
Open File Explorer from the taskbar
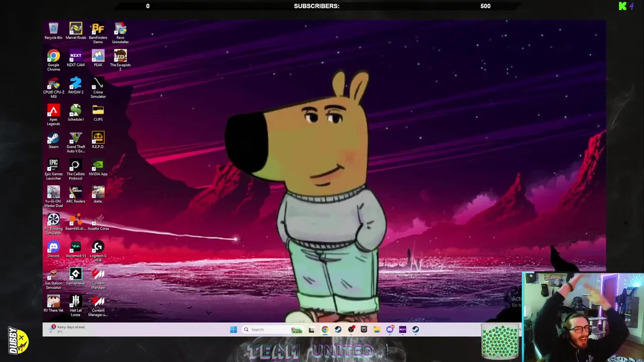tap(377, 330)
